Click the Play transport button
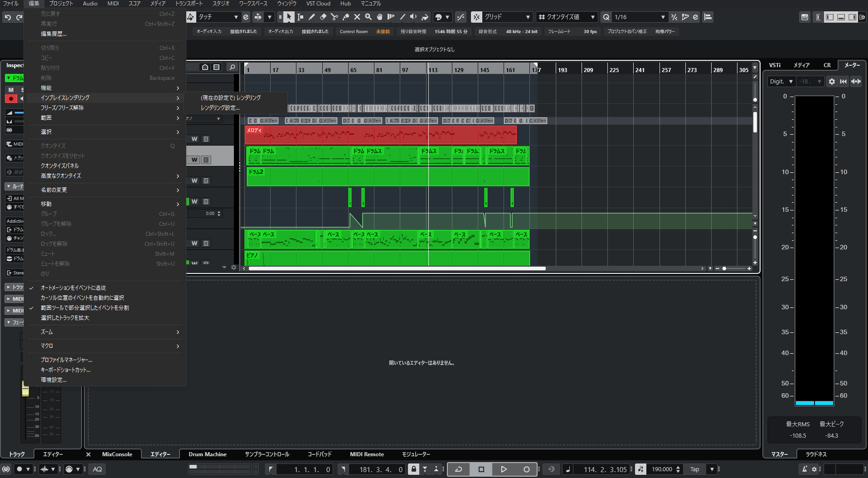The height and width of the screenshot is (478, 868). (504, 469)
